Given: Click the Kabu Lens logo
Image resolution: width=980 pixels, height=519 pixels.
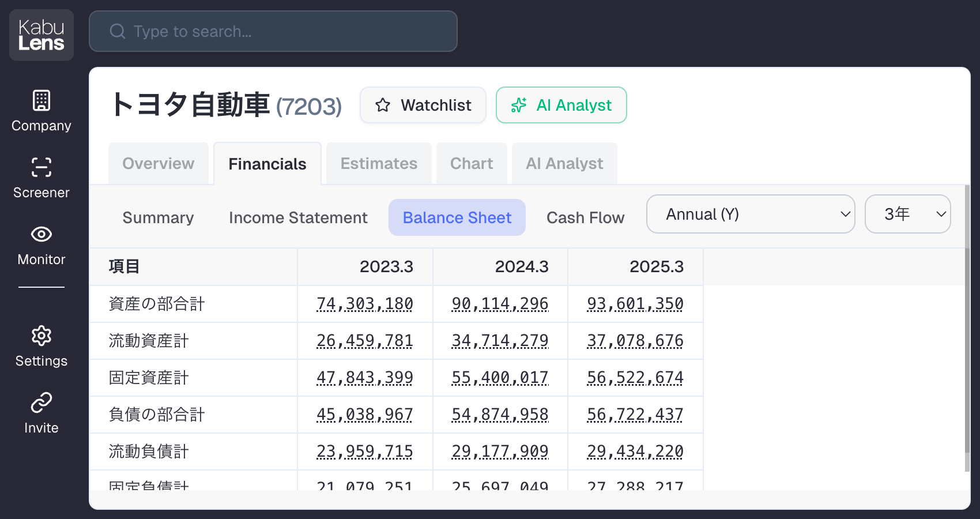Looking at the screenshot, I should coord(42,35).
